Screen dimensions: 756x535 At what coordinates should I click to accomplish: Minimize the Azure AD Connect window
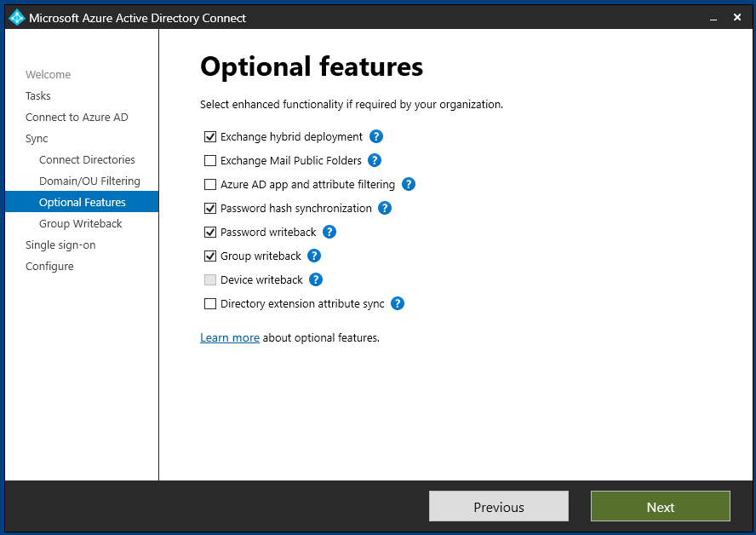(713, 18)
